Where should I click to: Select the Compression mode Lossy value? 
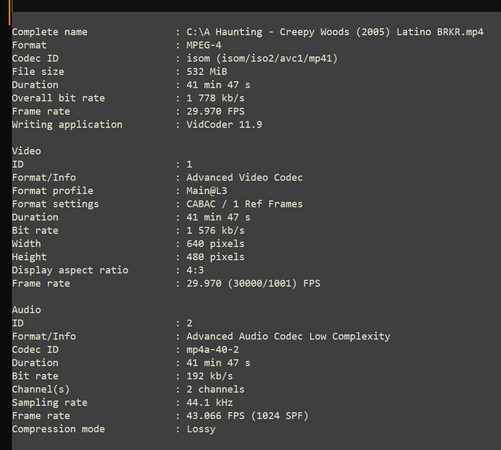point(201,429)
